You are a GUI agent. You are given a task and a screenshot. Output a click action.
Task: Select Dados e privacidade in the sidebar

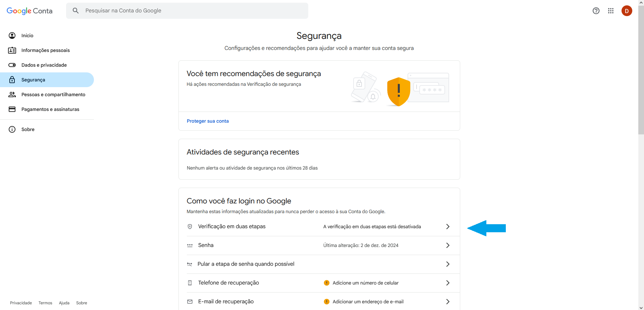point(44,65)
